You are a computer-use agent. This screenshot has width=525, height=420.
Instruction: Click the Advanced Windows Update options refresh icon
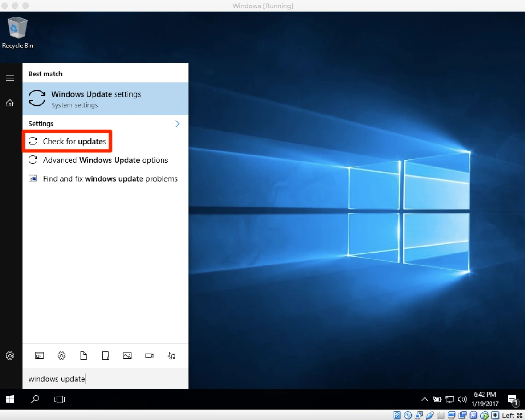tap(33, 160)
